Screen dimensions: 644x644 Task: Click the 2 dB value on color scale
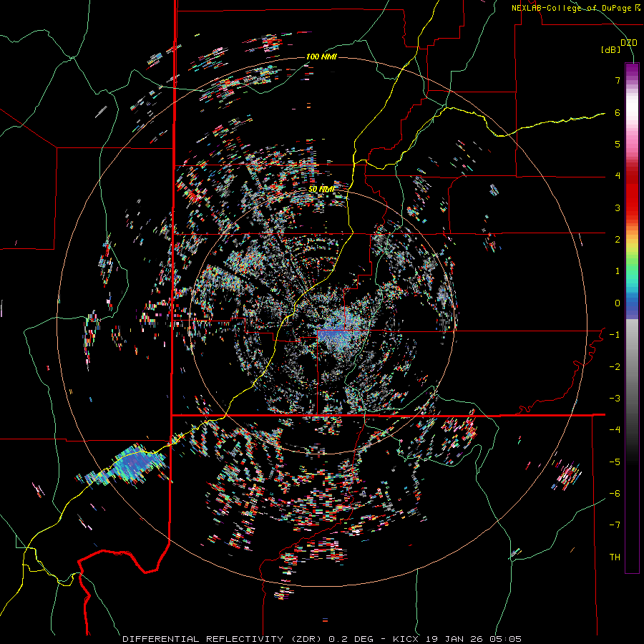click(618, 240)
